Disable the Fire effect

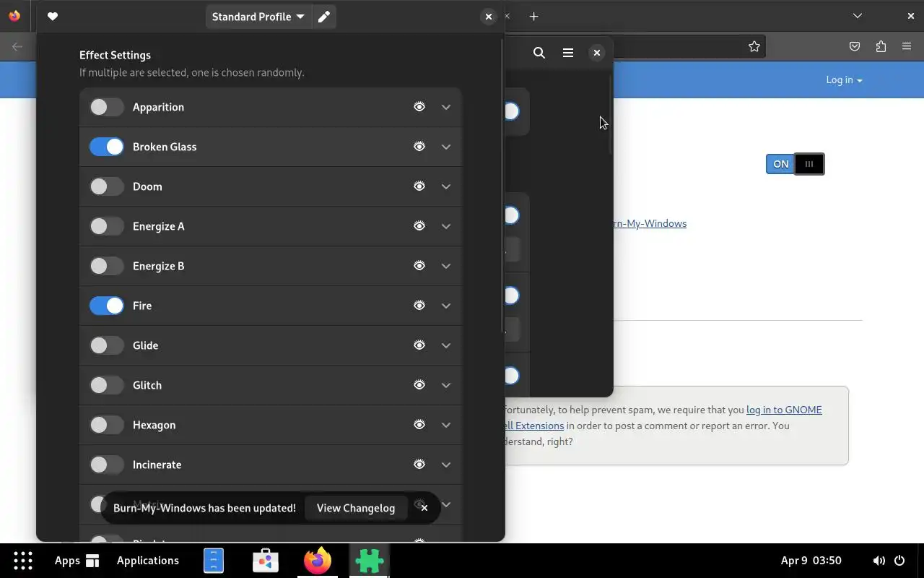coord(107,306)
